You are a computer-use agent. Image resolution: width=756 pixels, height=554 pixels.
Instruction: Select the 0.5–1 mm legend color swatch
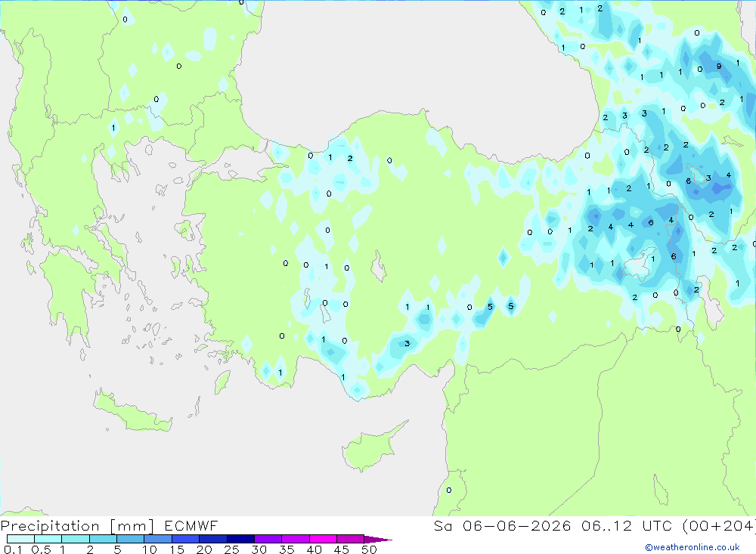point(48,539)
